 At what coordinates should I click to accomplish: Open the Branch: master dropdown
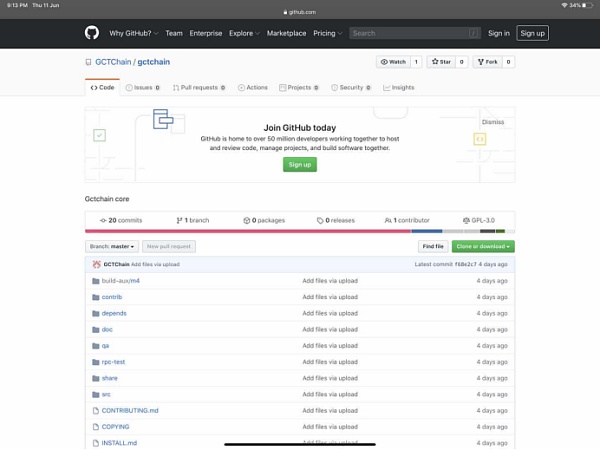pos(111,246)
